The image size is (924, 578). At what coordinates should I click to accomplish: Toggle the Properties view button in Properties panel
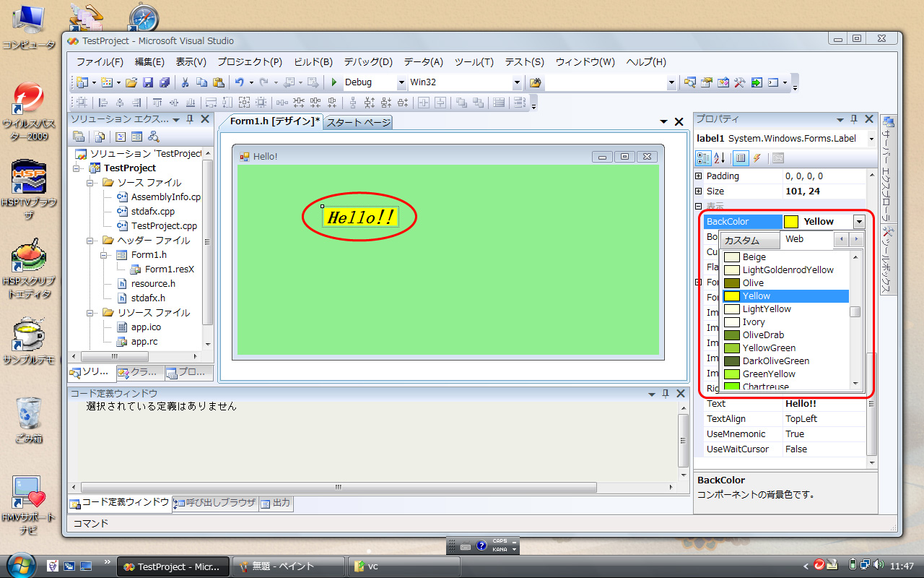click(x=740, y=158)
